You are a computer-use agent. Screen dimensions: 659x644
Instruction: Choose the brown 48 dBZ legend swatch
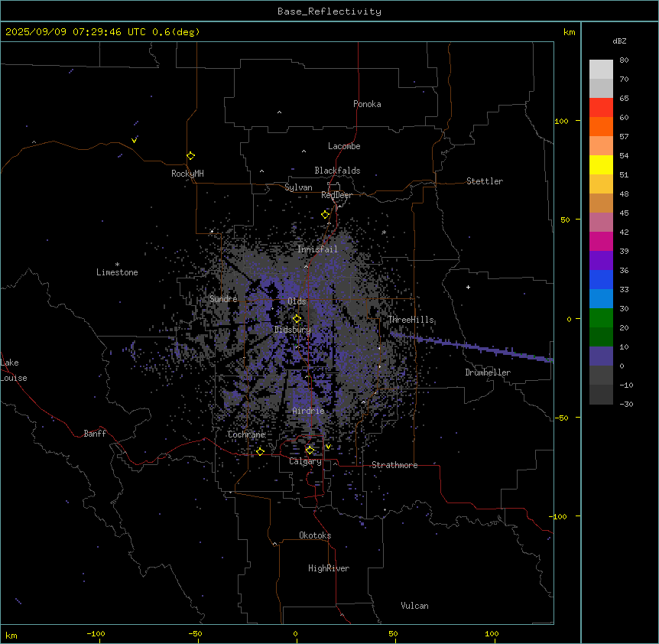pyautogui.click(x=601, y=203)
